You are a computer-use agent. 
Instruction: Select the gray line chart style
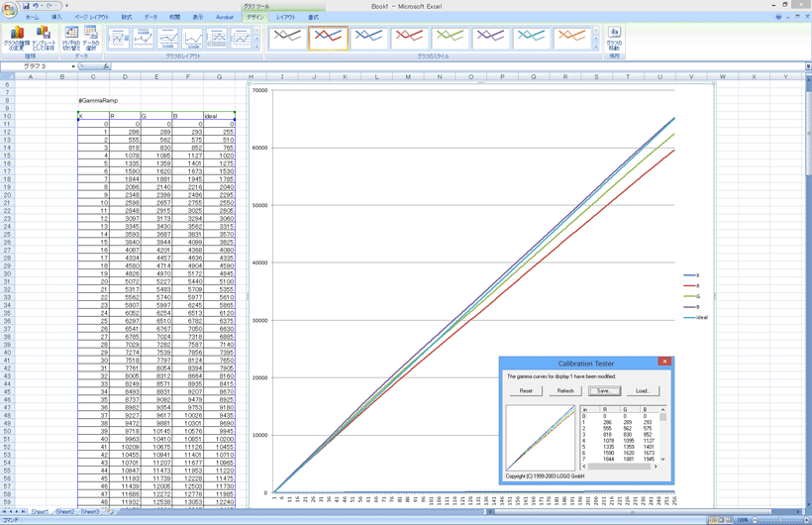coord(287,38)
